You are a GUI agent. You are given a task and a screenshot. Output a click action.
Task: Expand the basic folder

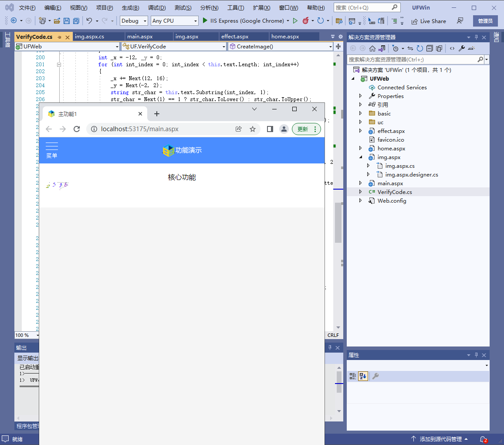pyautogui.click(x=360, y=113)
